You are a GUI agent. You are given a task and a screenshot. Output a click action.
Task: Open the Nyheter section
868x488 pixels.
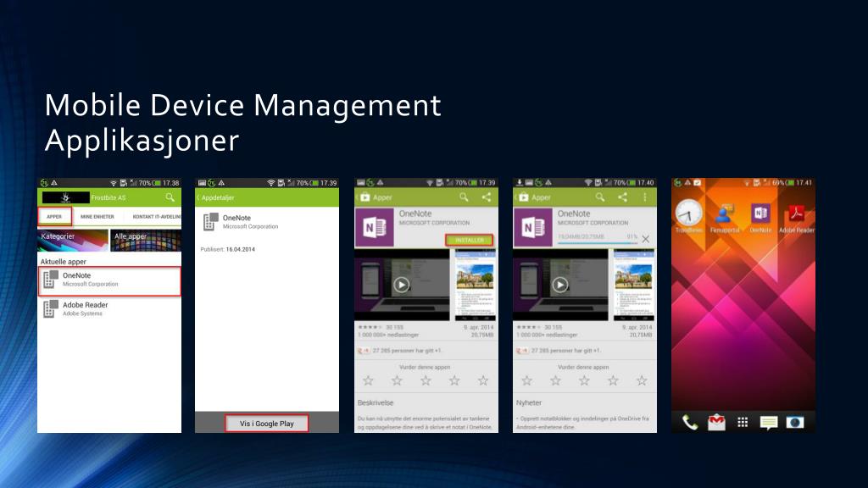(529, 402)
